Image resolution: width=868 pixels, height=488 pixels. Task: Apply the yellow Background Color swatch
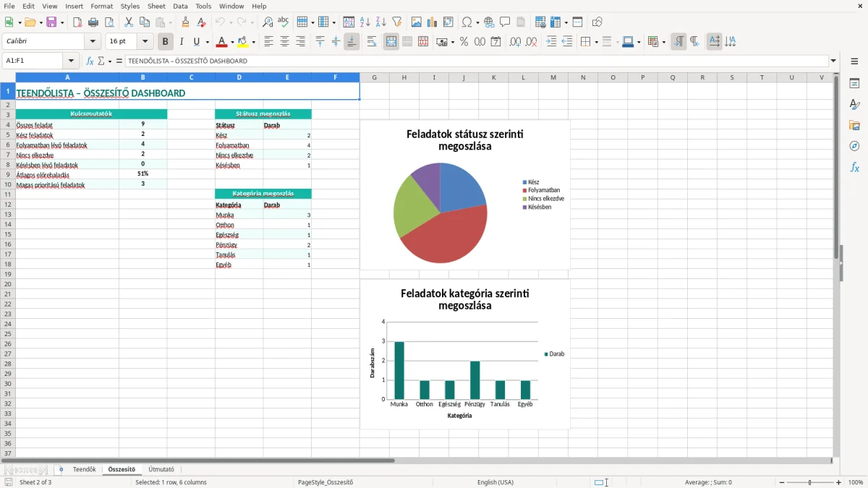[x=243, y=42]
